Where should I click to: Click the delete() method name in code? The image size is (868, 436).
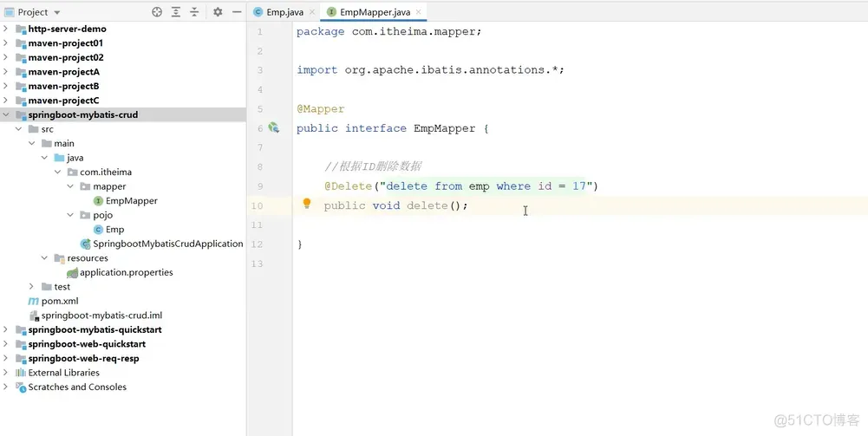coord(427,205)
